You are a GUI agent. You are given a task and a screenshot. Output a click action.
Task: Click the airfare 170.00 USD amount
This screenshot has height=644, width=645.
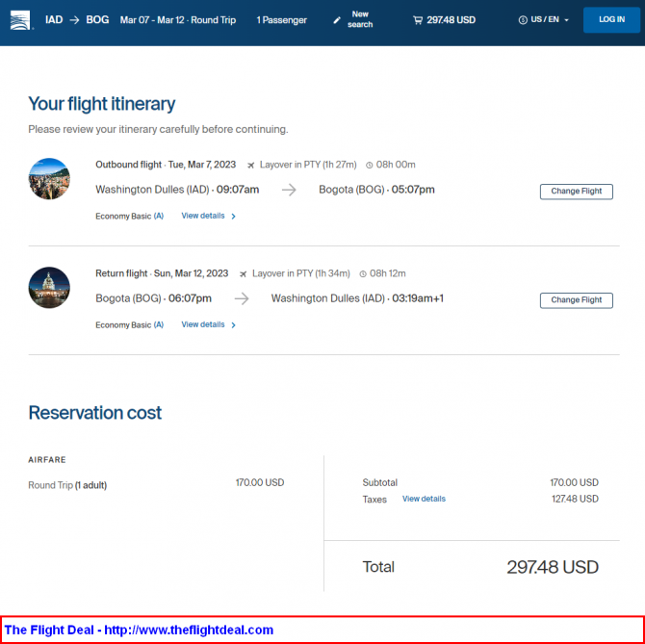click(x=260, y=483)
